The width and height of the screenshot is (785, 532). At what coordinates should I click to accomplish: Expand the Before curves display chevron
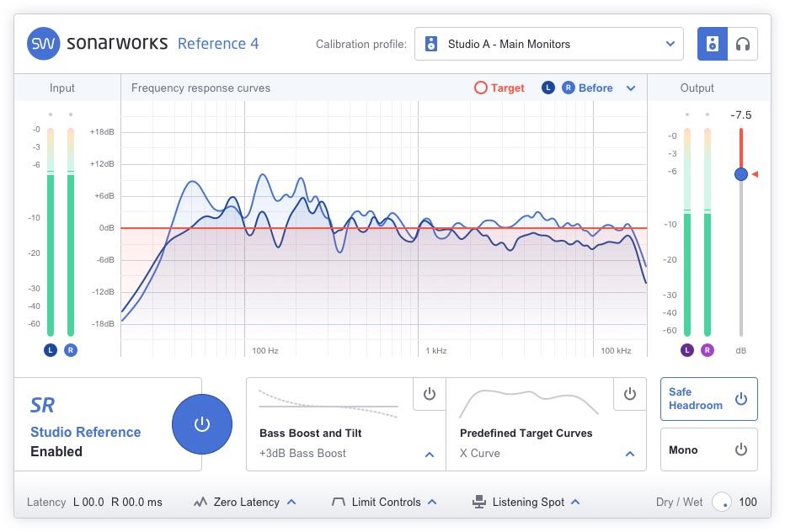631,88
